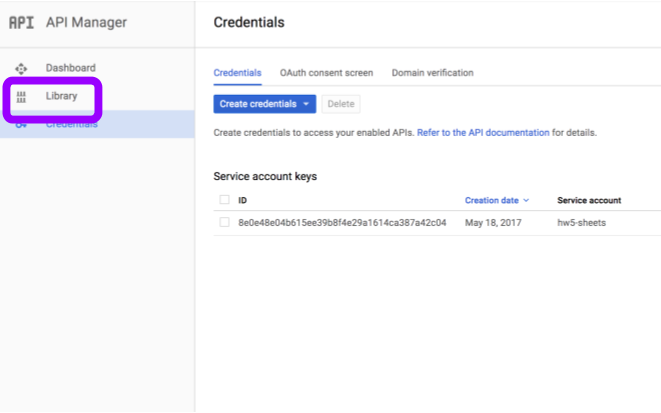Switch to the Credentials tab
Screen dimensions: 661x413
click(x=238, y=73)
